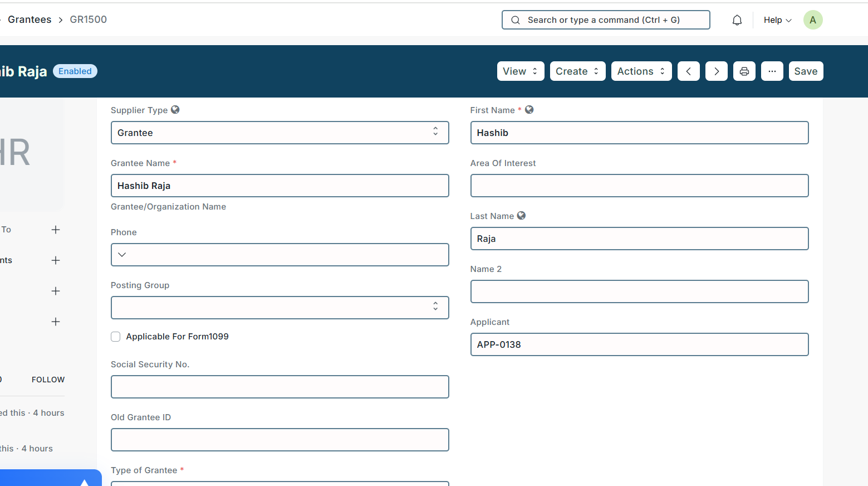The height and width of the screenshot is (486, 868).
Task: Expand the Posting Group dropdown
Action: coord(279,308)
